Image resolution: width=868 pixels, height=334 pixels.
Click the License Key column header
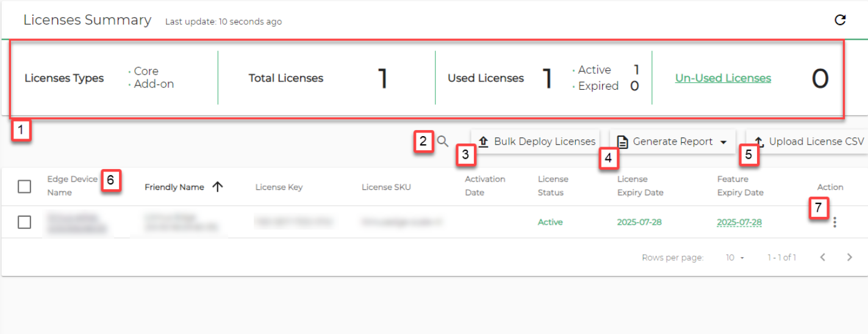[279, 187]
